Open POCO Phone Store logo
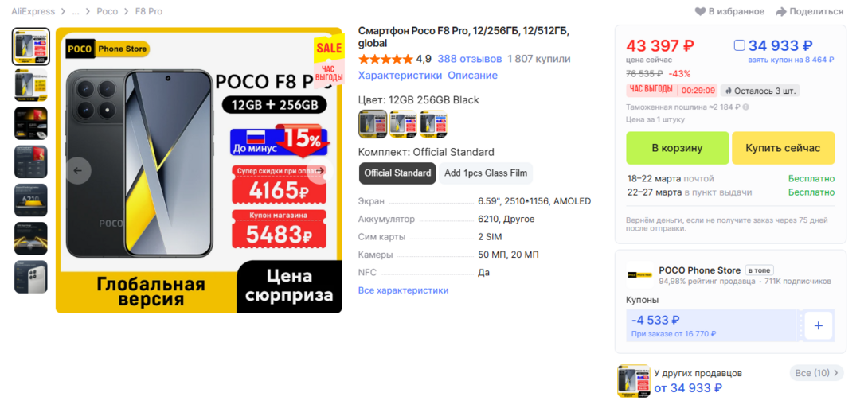The width and height of the screenshot is (868, 416). click(x=639, y=275)
